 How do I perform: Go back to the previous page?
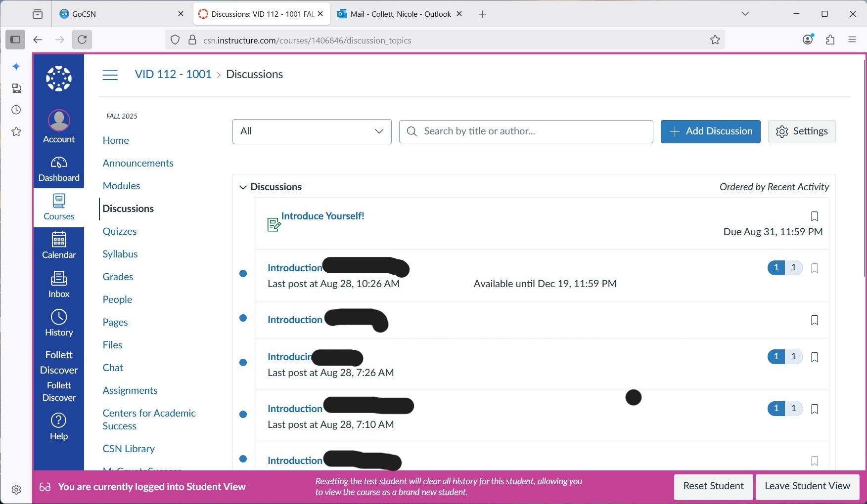(38, 40)
